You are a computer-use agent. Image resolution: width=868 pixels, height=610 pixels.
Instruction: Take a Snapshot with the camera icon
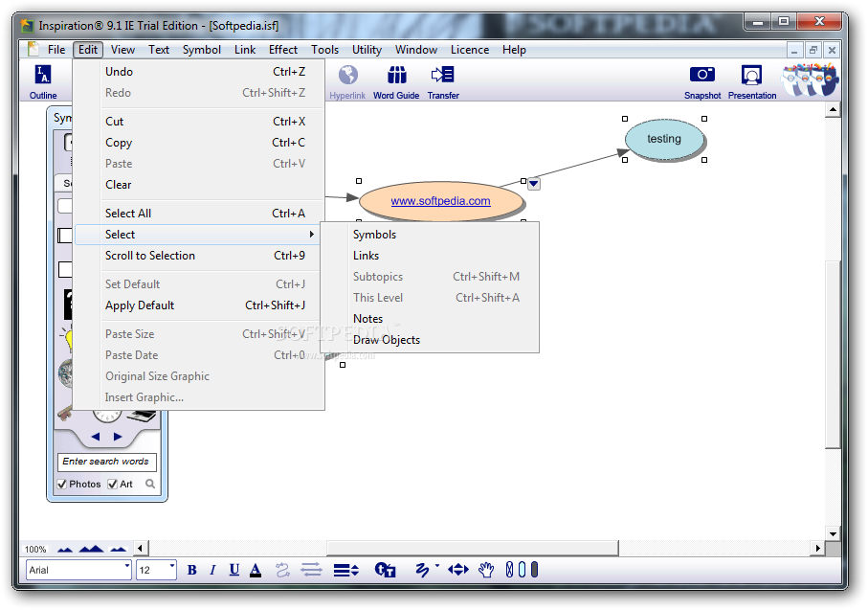(701, 81)
